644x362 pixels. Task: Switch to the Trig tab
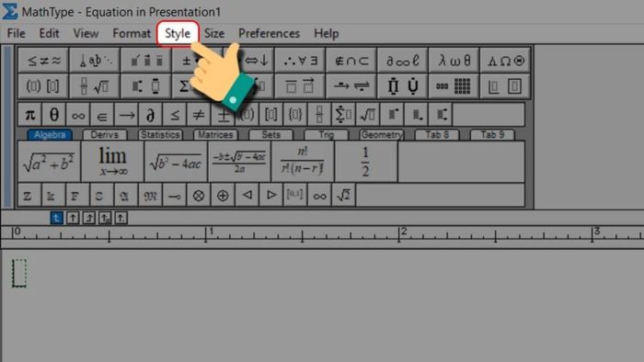pyautogui.click(x=327, y=134)
